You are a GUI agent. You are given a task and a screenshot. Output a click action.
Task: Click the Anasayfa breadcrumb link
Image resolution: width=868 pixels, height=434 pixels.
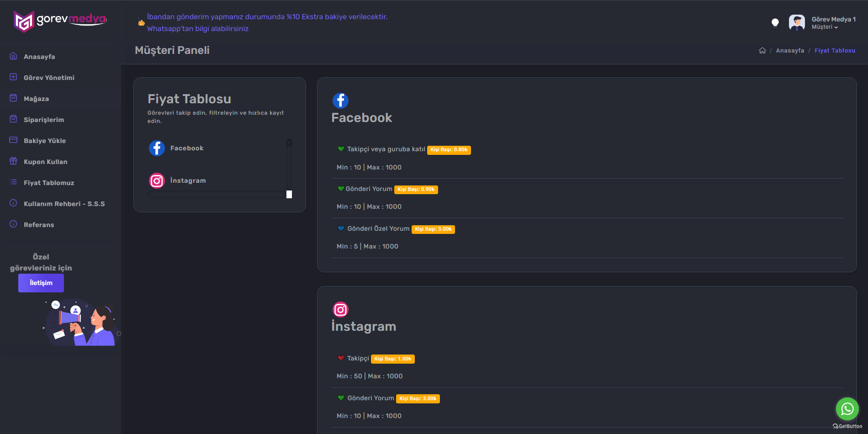(x=790, y=51)
